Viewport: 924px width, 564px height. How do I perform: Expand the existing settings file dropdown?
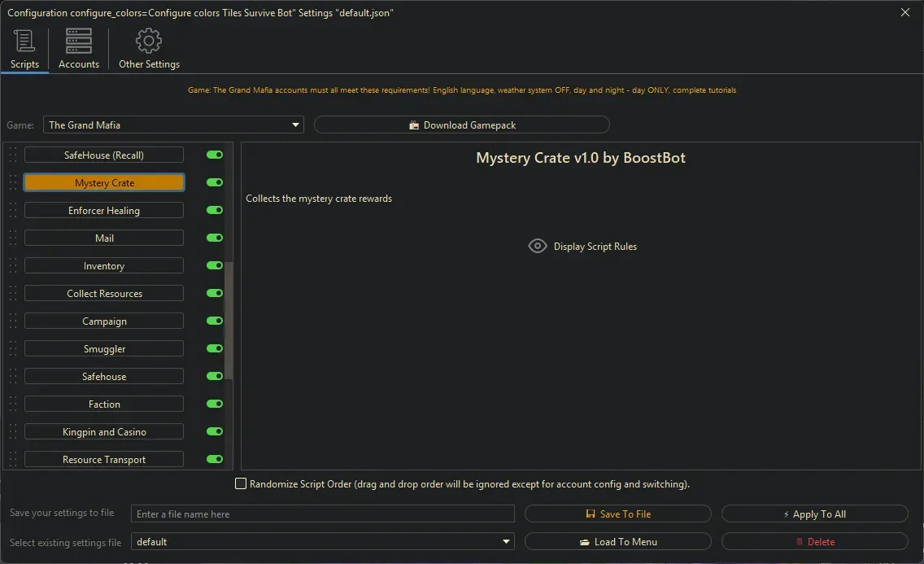coord(322,541)
